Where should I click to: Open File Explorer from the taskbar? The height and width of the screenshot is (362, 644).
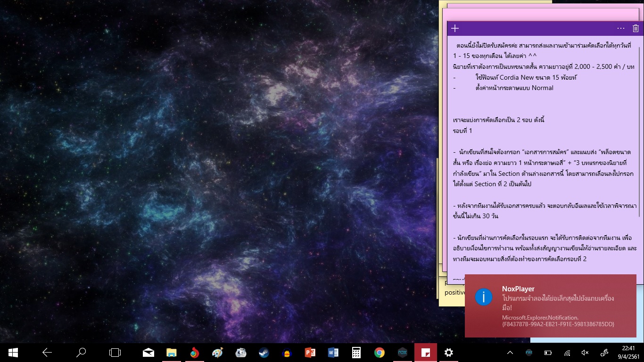coord(171,353)
